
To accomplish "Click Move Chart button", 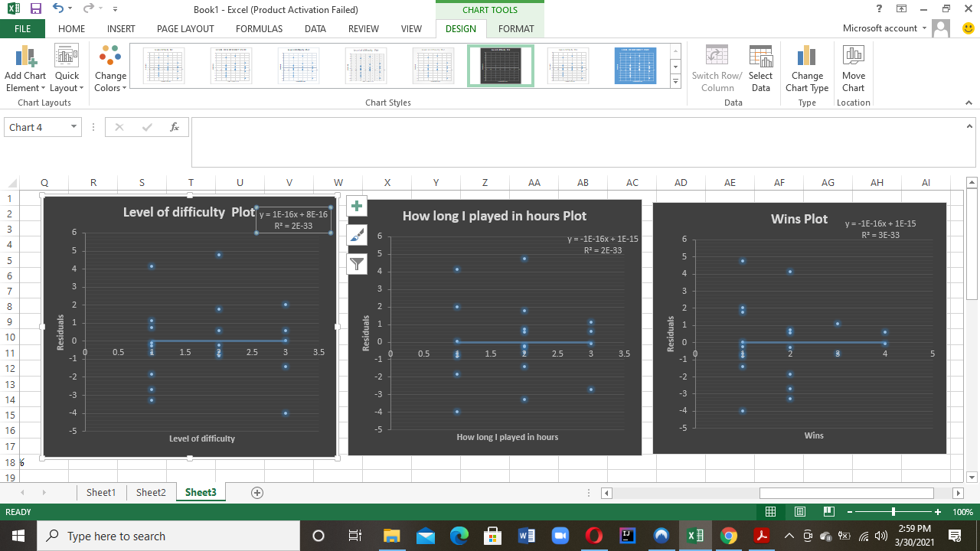I will tap(854, 69).
